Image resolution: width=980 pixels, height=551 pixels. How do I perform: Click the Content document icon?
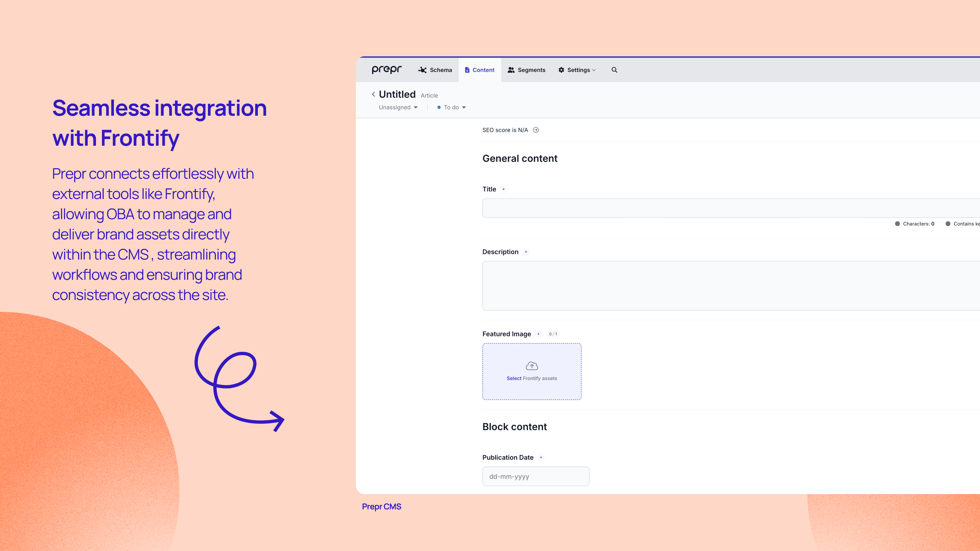(467, 70)
